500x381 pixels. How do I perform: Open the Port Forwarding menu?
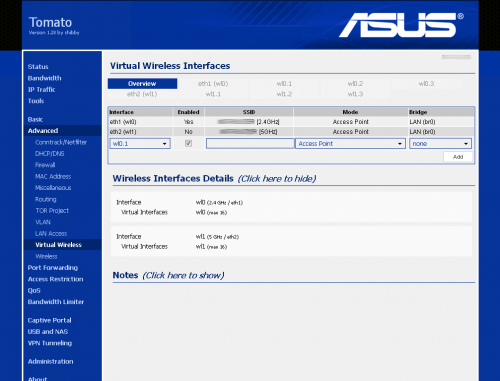(x=53, y=268)
